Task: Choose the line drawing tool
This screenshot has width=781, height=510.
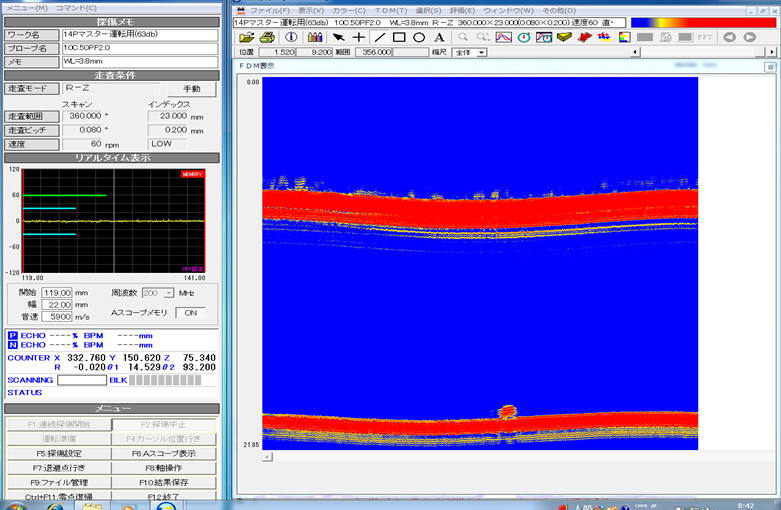Action: (379, 37)
